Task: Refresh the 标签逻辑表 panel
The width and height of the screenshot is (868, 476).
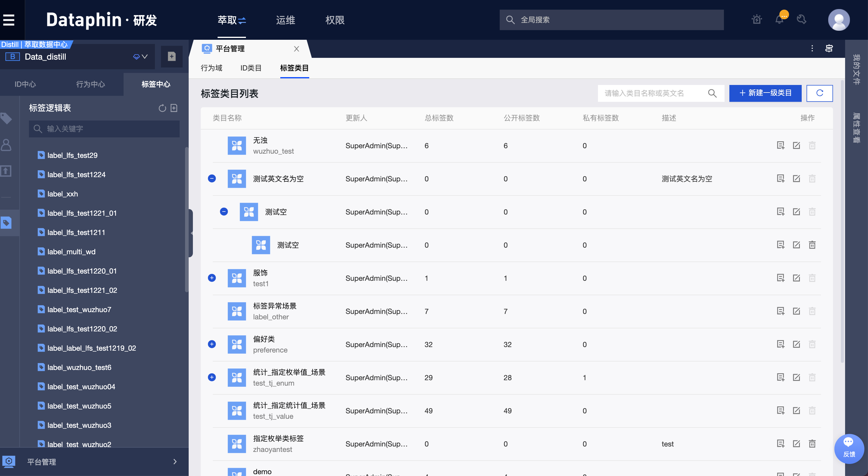Action: [x=162, y=108]
